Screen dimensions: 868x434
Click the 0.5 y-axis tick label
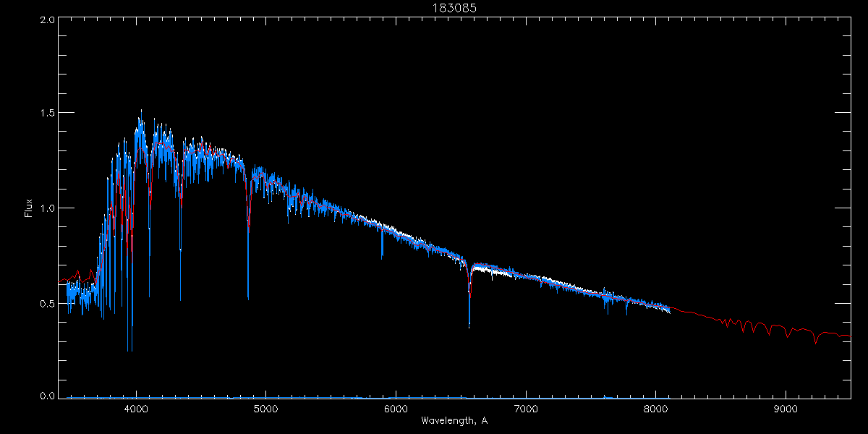(x=47, y=303)
